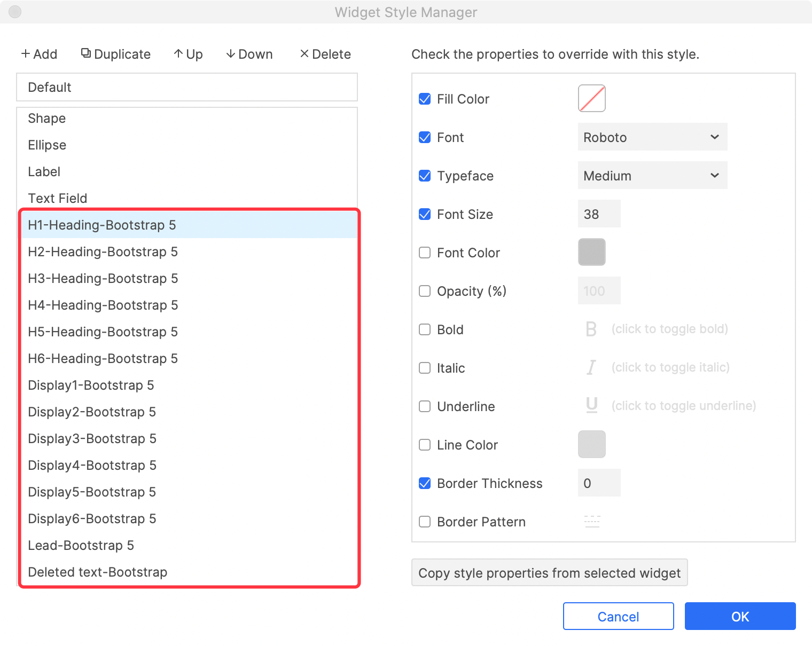Click the Font Size input field
The image size is (812, 646).
coord(599,214)
